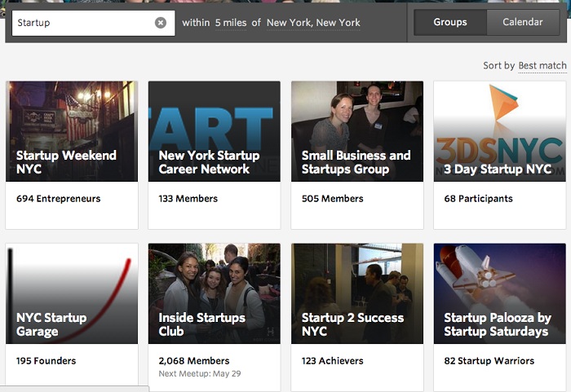Click the 68 Participants text
Viewport: 571px width, 392px height.
point(478,199)
